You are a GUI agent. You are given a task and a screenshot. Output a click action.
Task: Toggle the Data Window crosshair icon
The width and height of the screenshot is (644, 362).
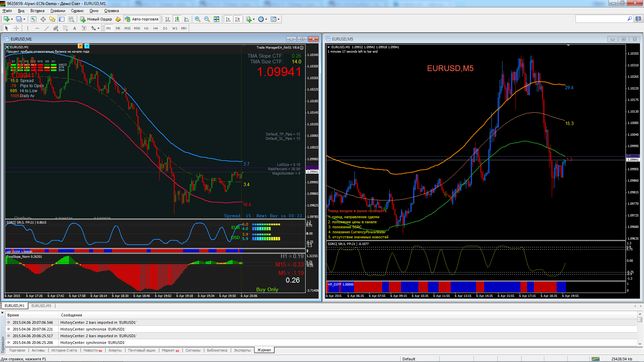[43, 19]
